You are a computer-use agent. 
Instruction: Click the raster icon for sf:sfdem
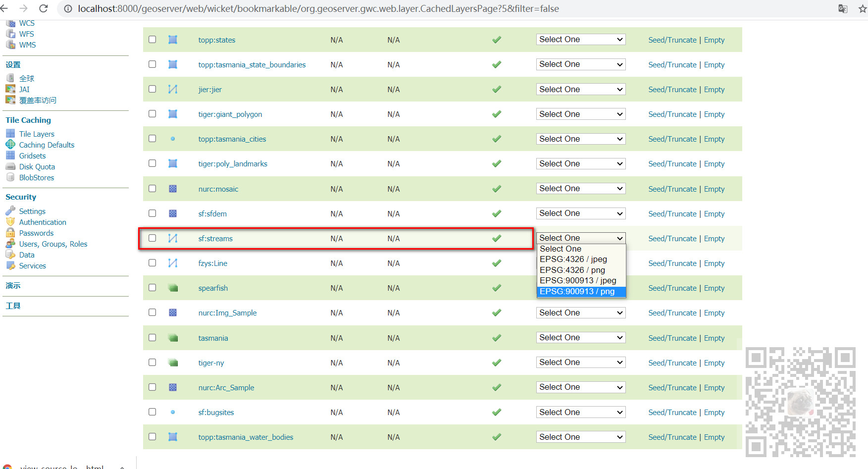pyautogui.click(x=173, y=213)
